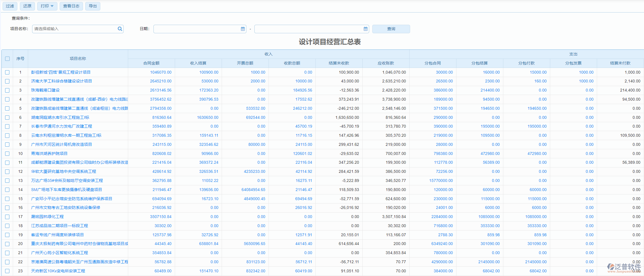Image resolution: width=644 pixels, height=276 pixels.
Task: Click the 合同金额 column header
Action: tap(151, 63)
